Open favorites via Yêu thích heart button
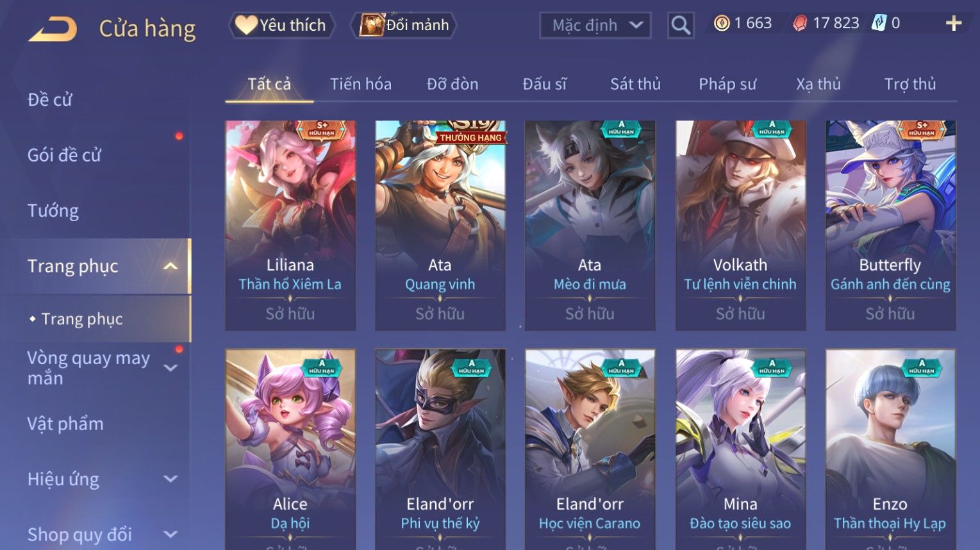Viewport: 980px width, 550px height. 281,25
